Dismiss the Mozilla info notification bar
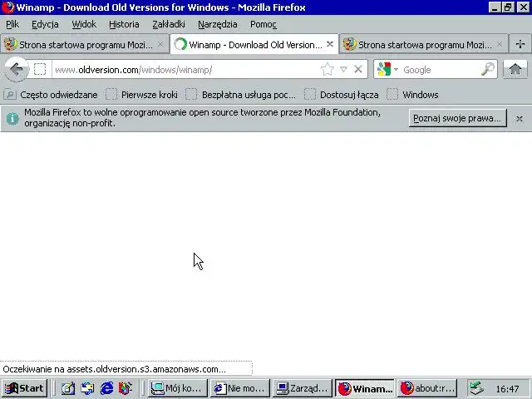Viewport: 532px width, 399px height. pos(519,119)
